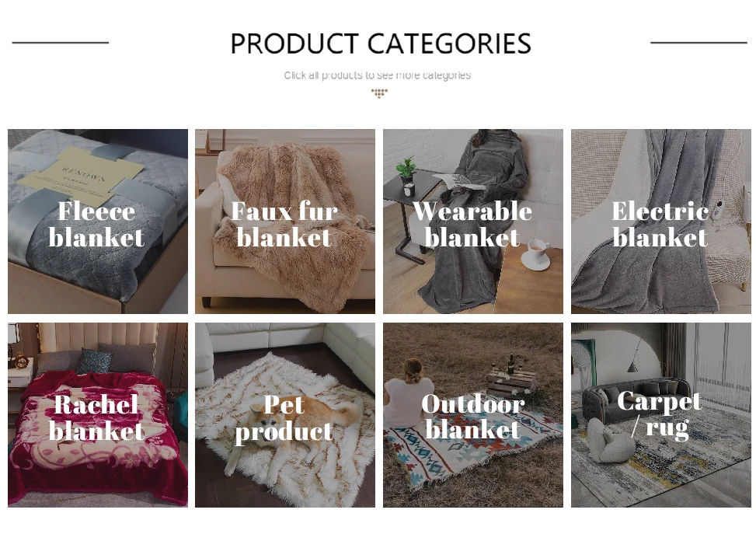The width and height of the screenshot is (756, 548).
Task: Open the Pet product category
Action: click(x=285, y=415)
